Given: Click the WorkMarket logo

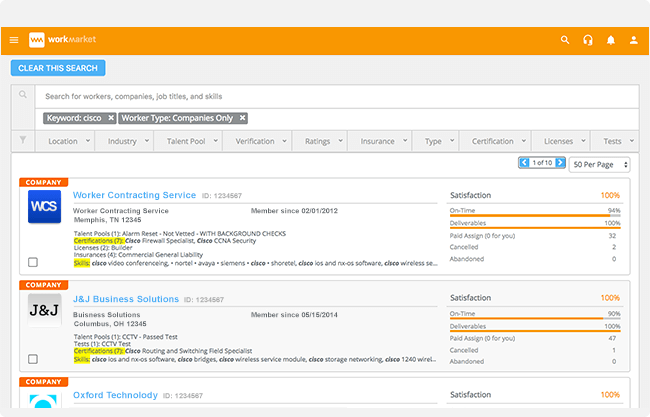Looking at the screenshot, I should [62, 40].
